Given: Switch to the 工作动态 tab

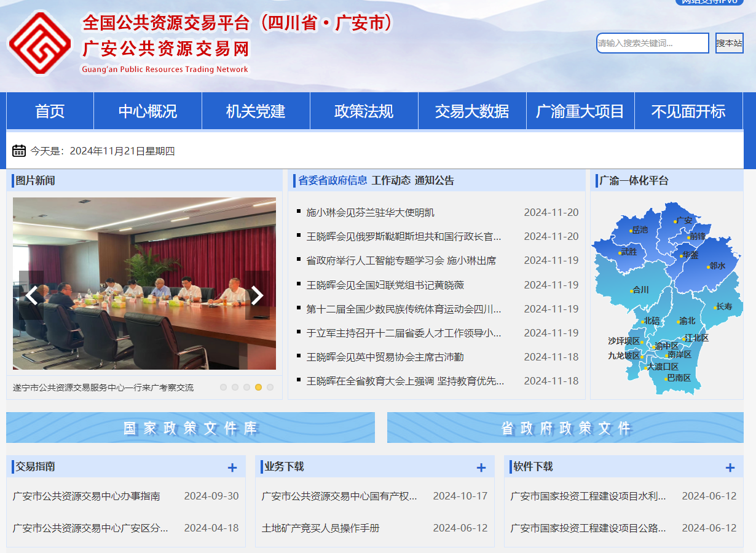Looking at the screenshot, I should point(388,181).
